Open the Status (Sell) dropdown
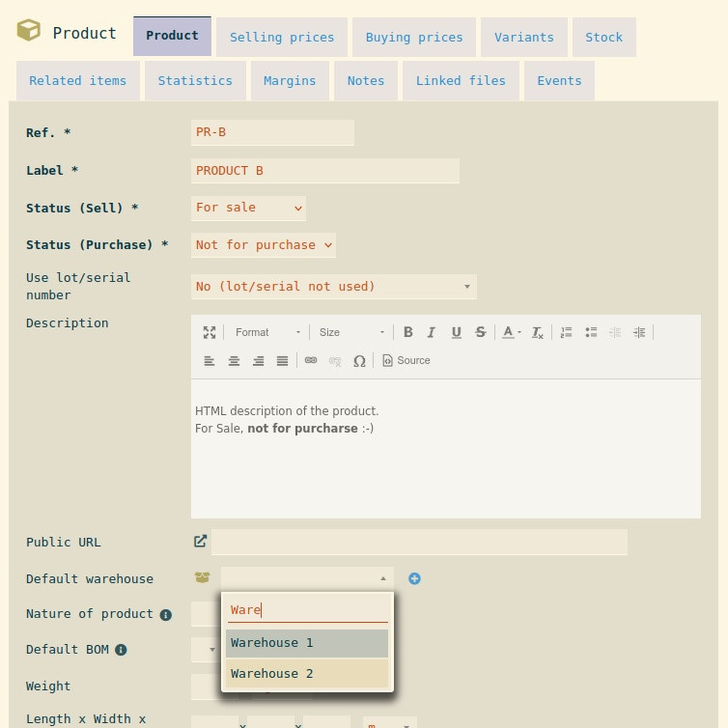This screenshot has width=728, height=728. [248, 208]
